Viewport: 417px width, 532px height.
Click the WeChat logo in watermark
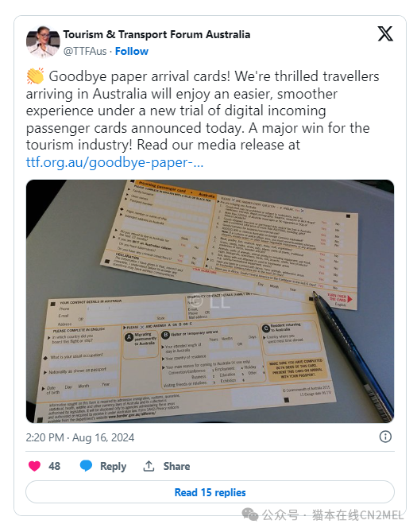(250, 515)
